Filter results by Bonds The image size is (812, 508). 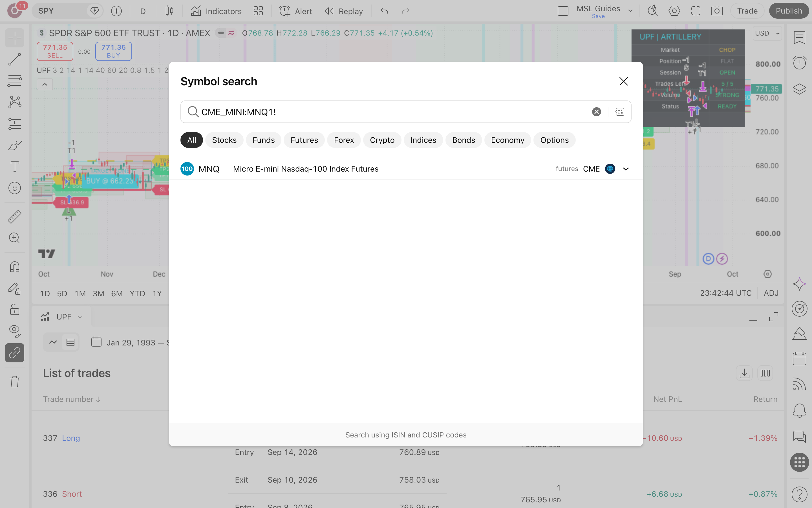(x=464, y=140)
